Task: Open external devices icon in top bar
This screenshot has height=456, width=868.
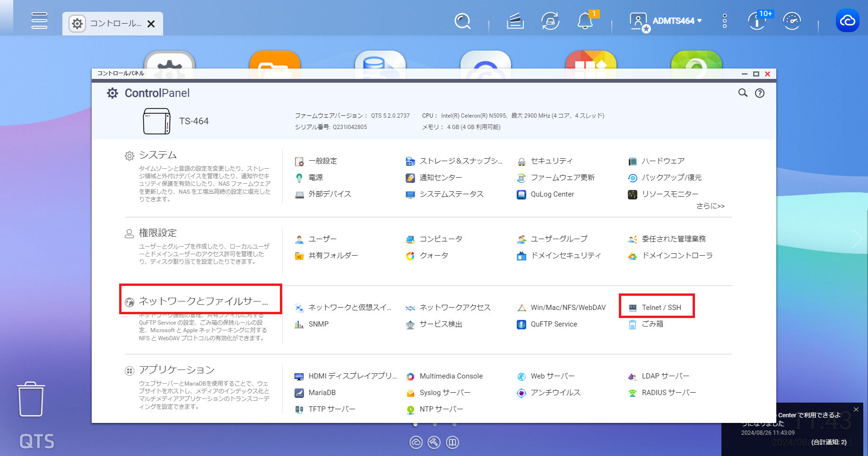Action: [550, 21]
